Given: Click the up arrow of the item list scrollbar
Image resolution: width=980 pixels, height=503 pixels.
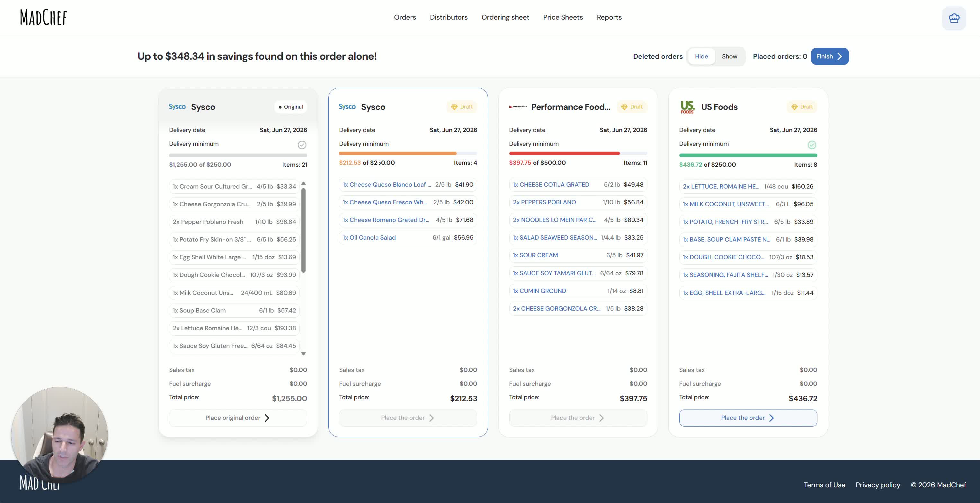Looking at the screenshot, I should pos(304,183).
